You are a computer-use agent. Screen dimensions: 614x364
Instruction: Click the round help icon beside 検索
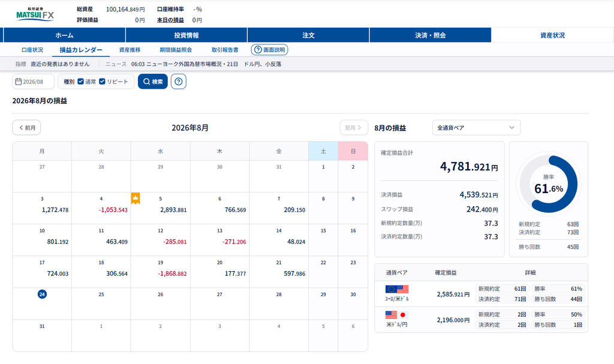point(179,82)
